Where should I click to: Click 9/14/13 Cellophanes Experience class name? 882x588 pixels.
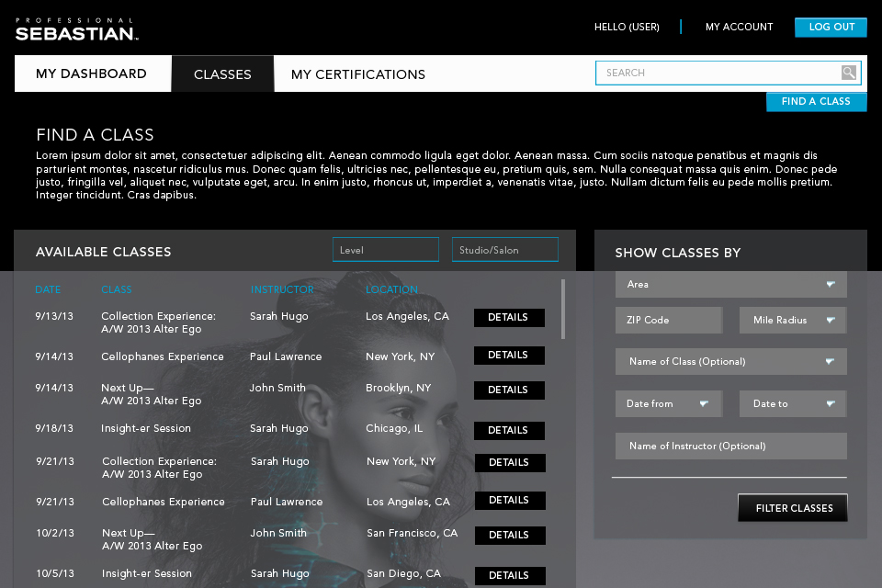coord(162,356)
